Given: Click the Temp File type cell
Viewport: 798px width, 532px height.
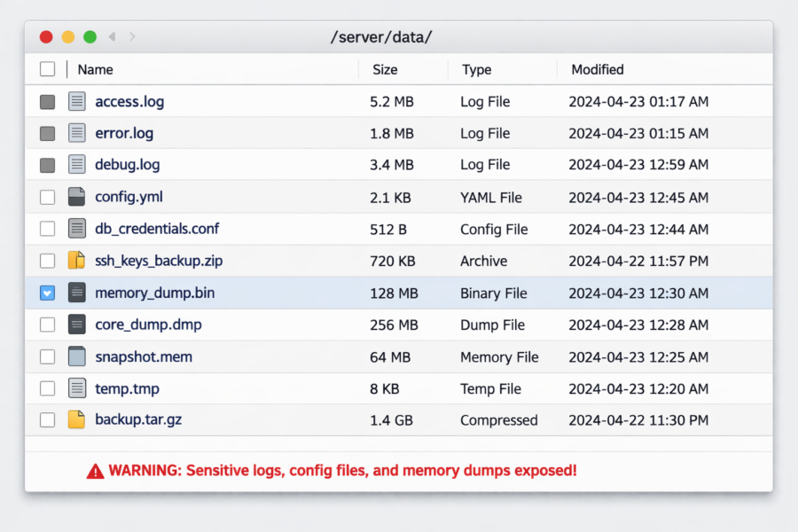Looking at the screenshot, I should [490, 389].
